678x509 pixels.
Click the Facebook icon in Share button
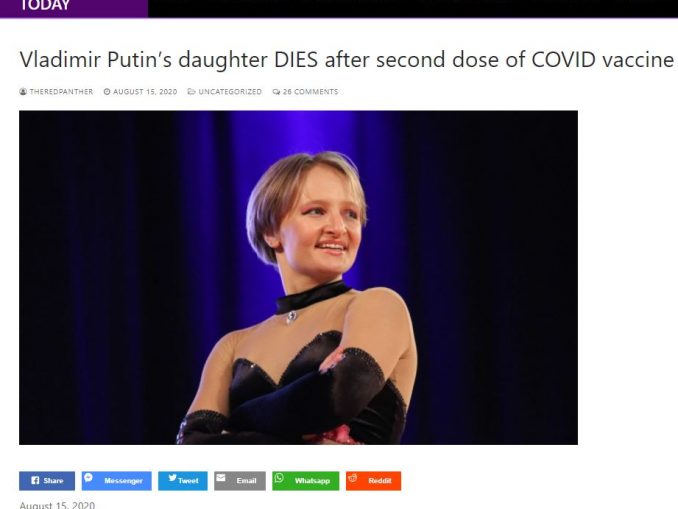pos(35,480)
